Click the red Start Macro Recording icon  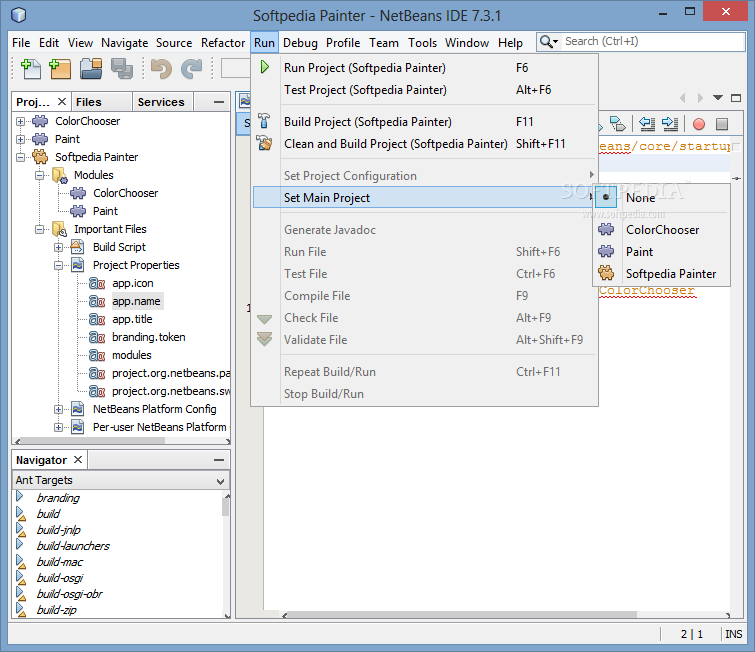coord(699,124)
